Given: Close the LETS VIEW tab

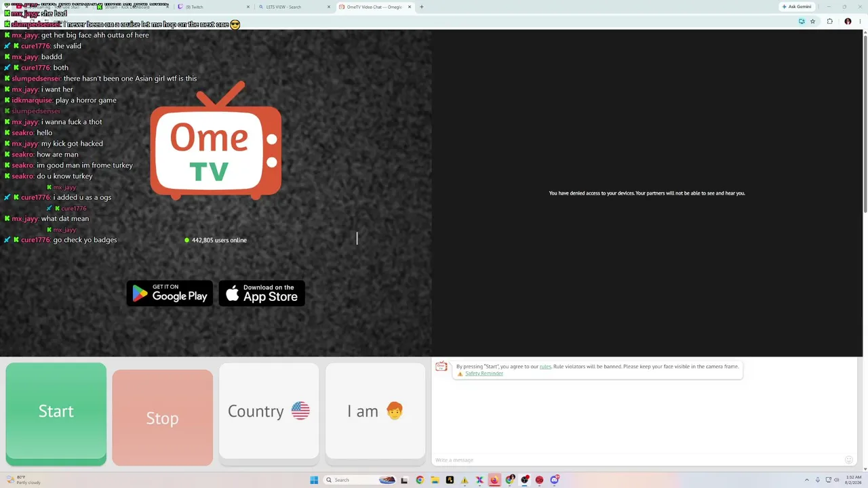Looking at the screenshot, I should (329, 7).
